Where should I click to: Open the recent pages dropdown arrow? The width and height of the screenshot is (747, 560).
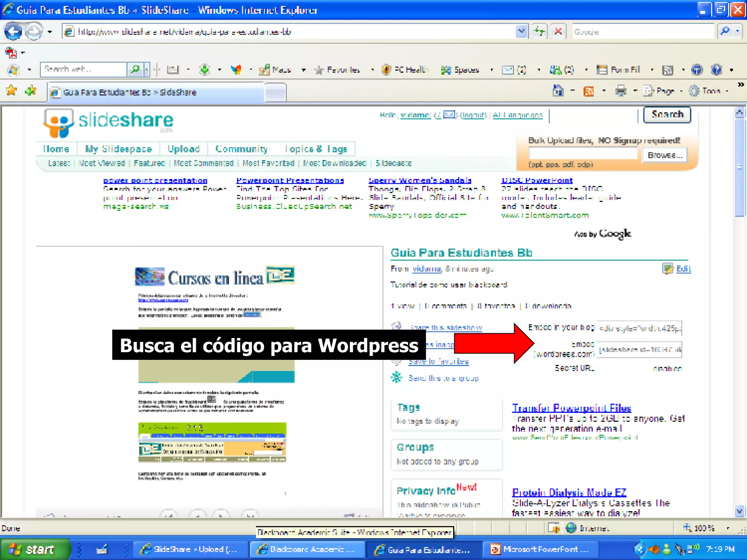click(50, 32)
